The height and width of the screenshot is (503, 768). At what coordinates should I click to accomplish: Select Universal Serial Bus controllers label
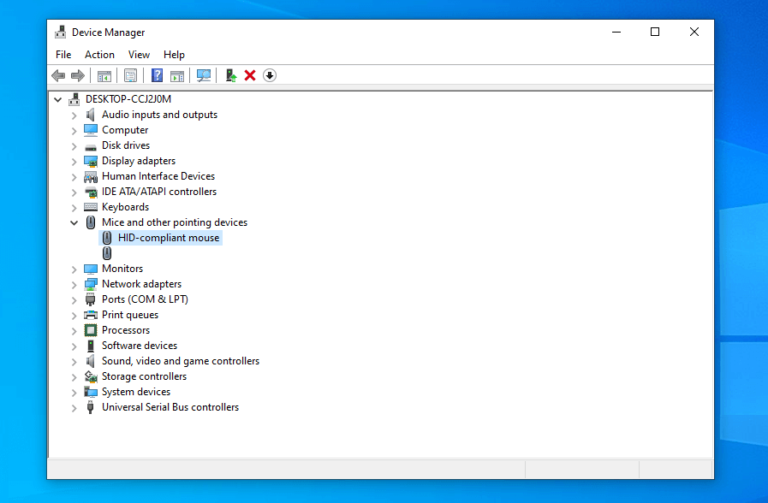tap(170, 407)
